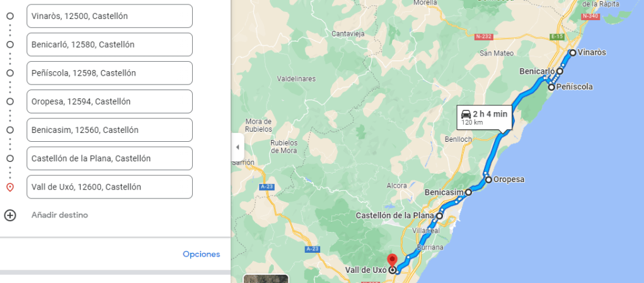Edit the Vinaròs, 12500, Castellón field
Image resolution: width=644 pixels, height=283 pixels.
pyautogui.click(x=110, y=16)
